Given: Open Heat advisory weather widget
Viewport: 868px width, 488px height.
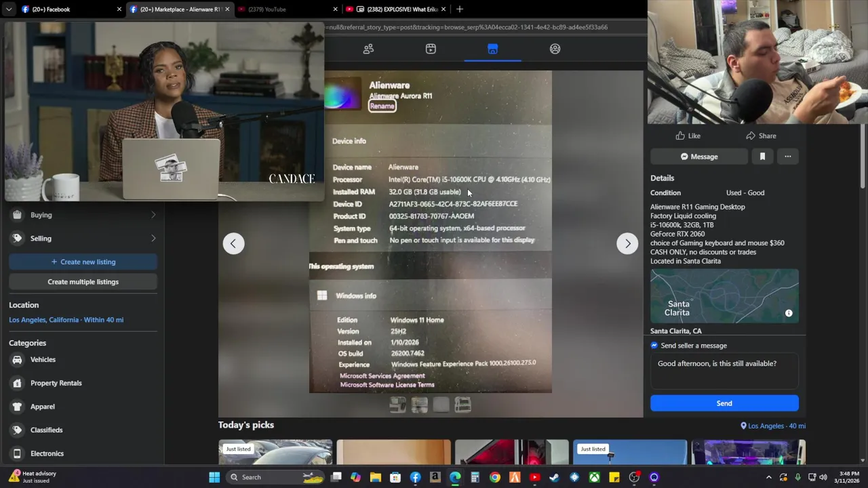Looking at the screenshot, I should [34, 477].
